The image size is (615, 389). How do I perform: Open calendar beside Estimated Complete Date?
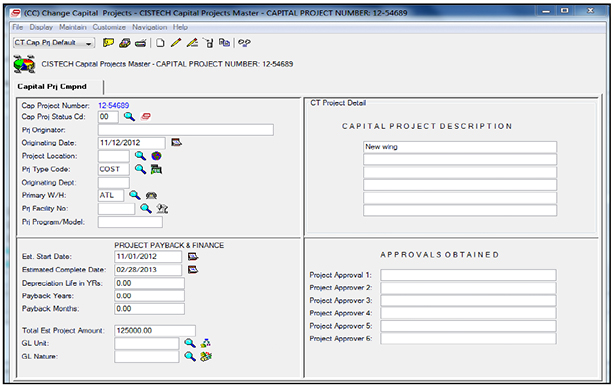tap(193, 269)
